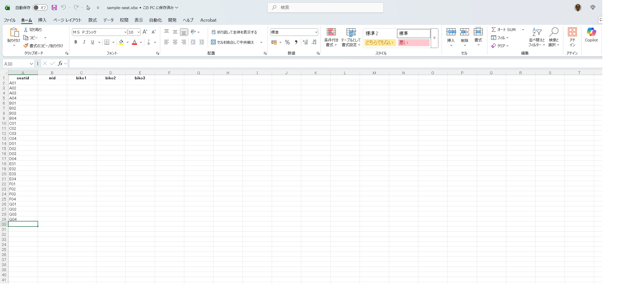Toggle the AutoSave switch
Viewport: 644px width, 305px height.
40,8
